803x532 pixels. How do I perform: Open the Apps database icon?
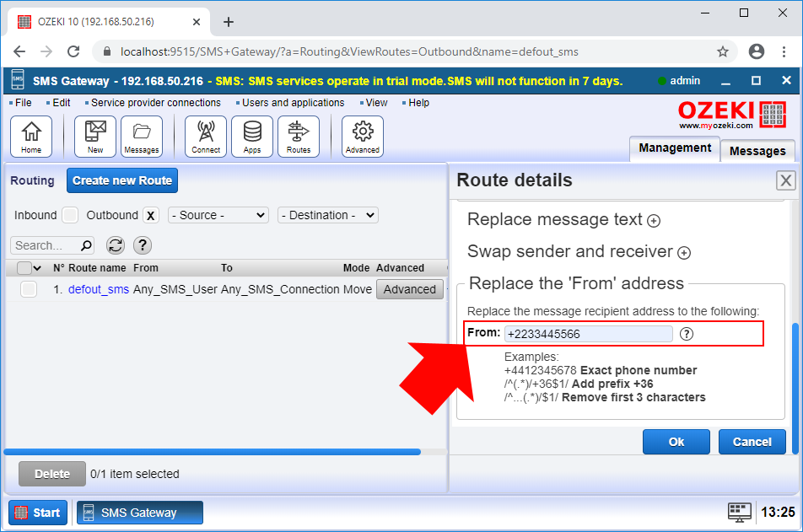point(252,137)
